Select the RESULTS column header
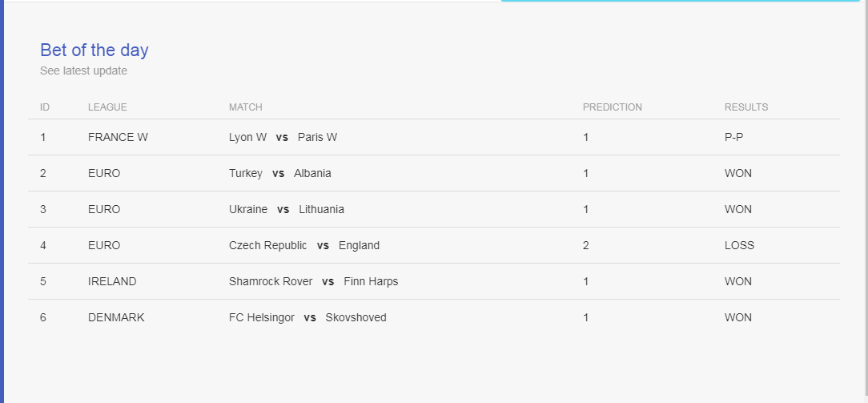 (746, 107)
